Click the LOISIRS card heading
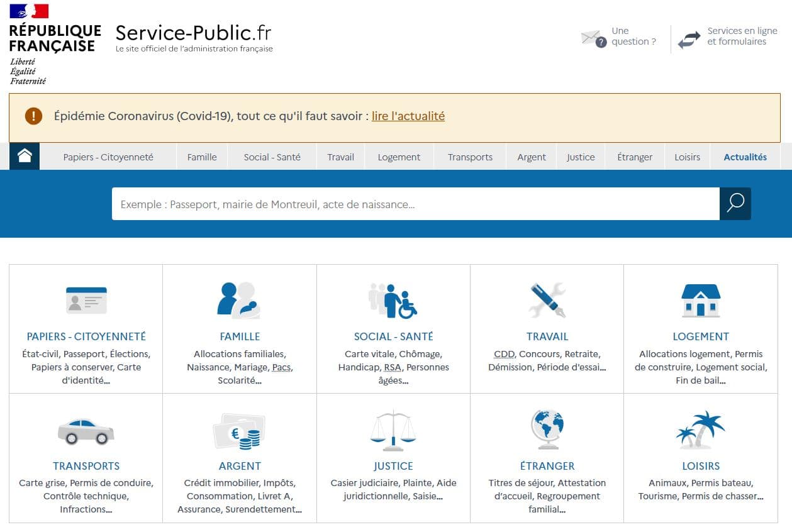 701,466
